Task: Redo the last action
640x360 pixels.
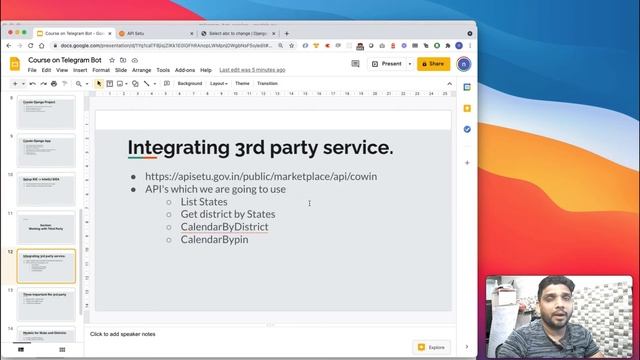Action: pyautogui.click(x=43, y=84)
